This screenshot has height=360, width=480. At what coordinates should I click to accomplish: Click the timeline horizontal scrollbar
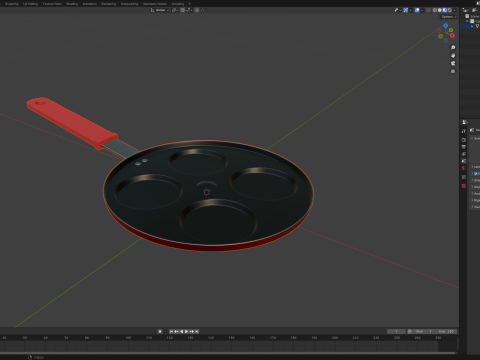[x=228, y=353]
